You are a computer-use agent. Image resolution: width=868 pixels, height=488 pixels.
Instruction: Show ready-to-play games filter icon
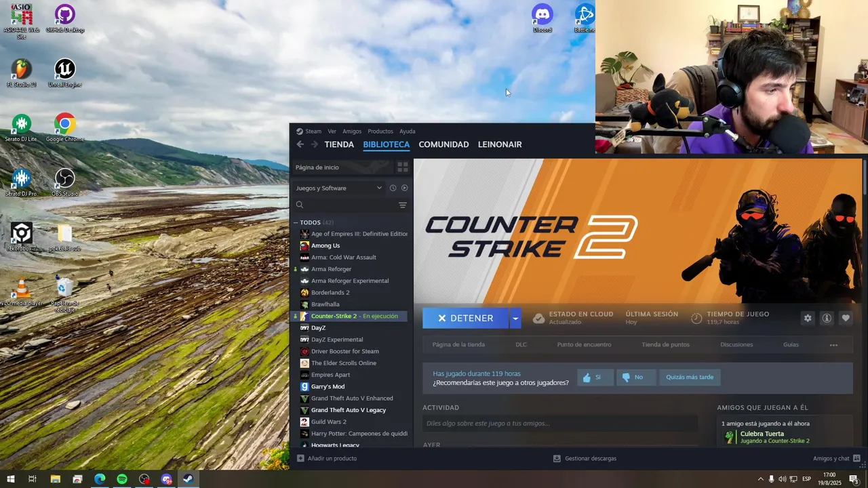point(405,188)
